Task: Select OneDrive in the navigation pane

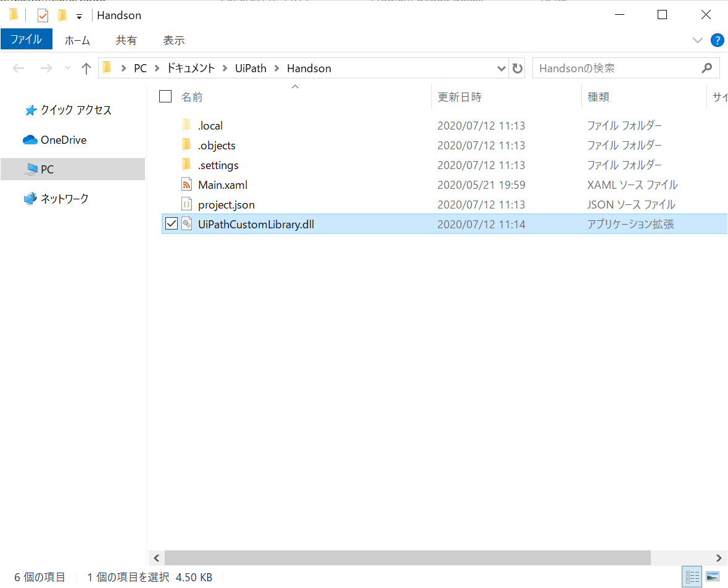Action: 55,140
